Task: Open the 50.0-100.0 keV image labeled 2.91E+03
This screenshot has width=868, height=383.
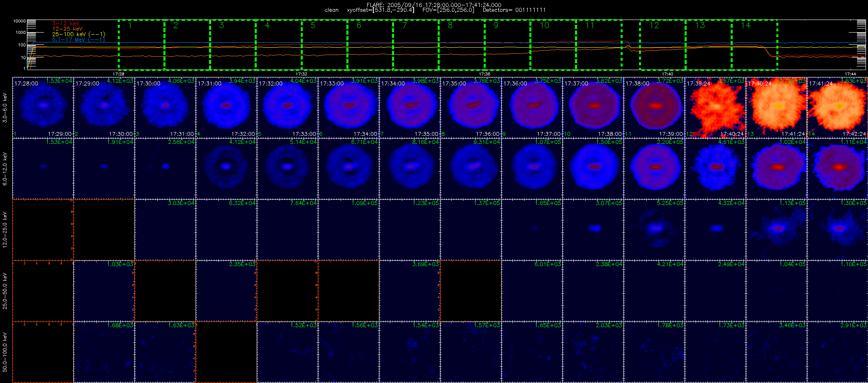Action: pyautogui.click(x=837, y=352)
